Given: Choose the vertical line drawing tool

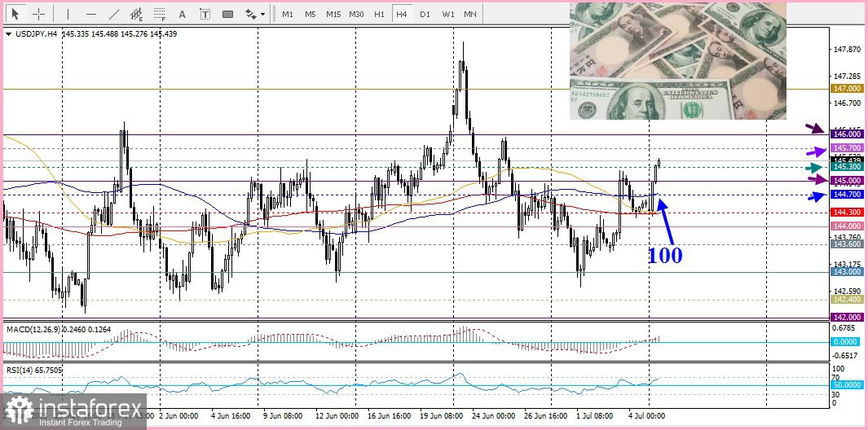Looking at the screenshot, I should [x=68, y=14].
